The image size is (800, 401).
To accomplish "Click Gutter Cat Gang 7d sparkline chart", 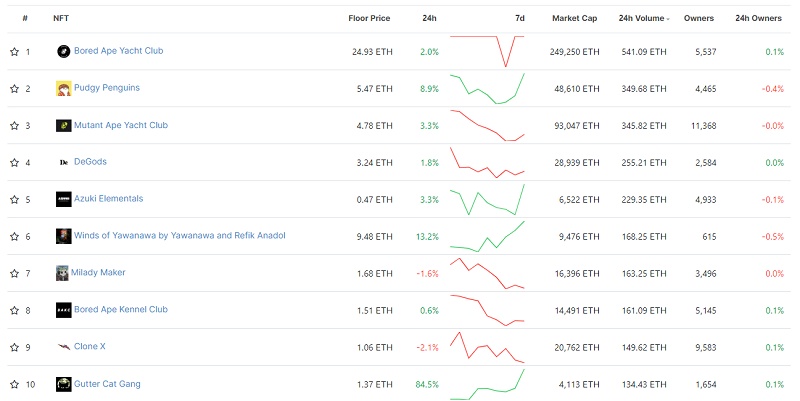I will 487,384.
